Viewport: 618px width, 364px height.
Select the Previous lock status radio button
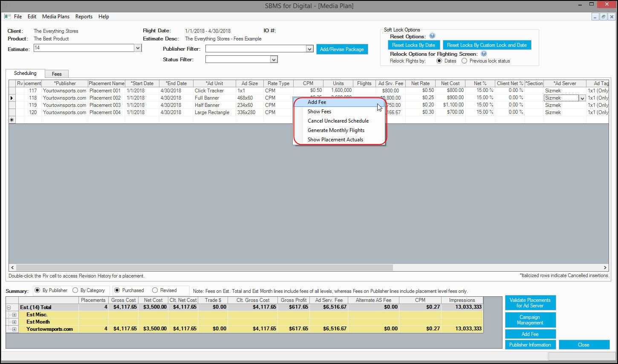465,61
